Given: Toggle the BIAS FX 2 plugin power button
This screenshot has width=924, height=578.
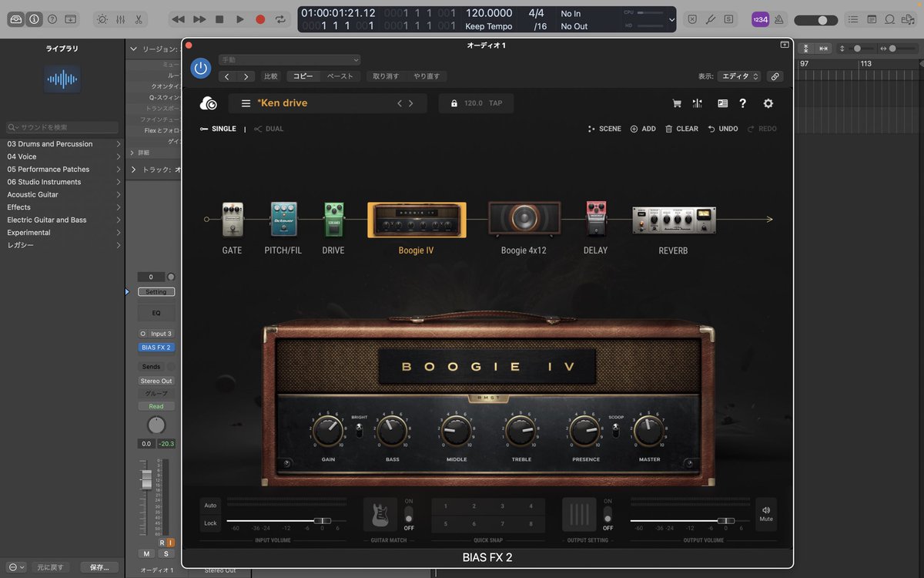Looking at the screenshot, I should pos(200,68).
